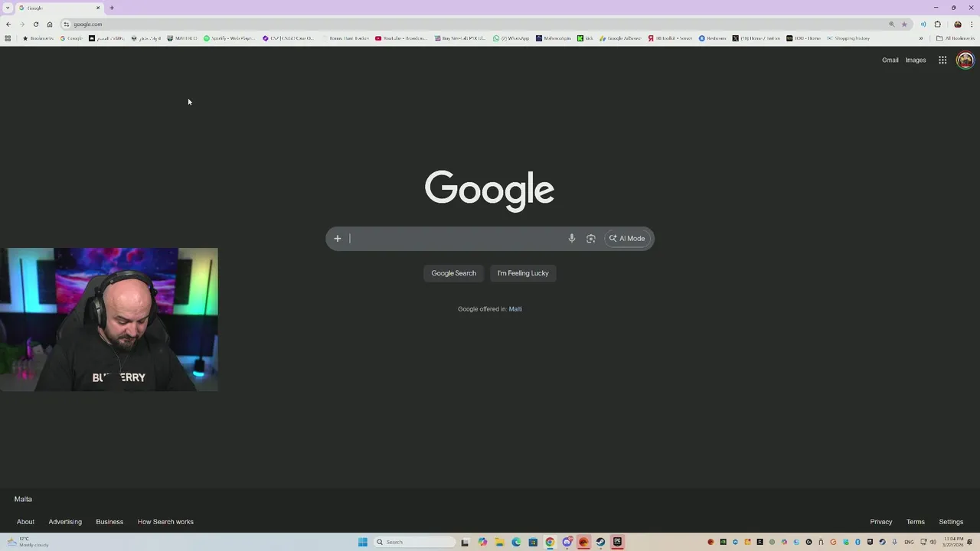Open the Gmail link
The height and width of the screenshot is (551, 980).
890,60
